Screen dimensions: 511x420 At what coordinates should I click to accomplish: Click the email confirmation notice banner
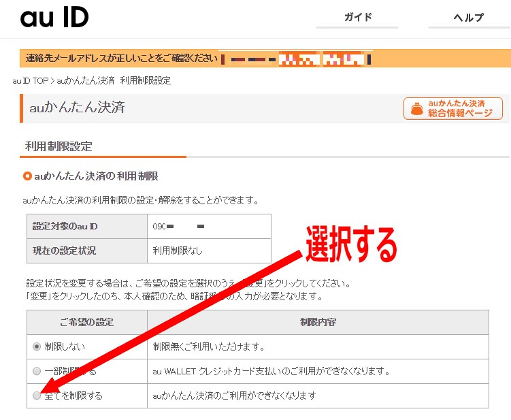point(265,59)
